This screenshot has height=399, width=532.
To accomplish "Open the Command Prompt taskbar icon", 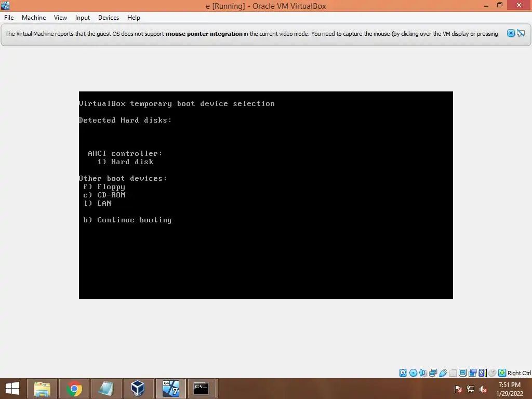I will (x=201, y=389).
